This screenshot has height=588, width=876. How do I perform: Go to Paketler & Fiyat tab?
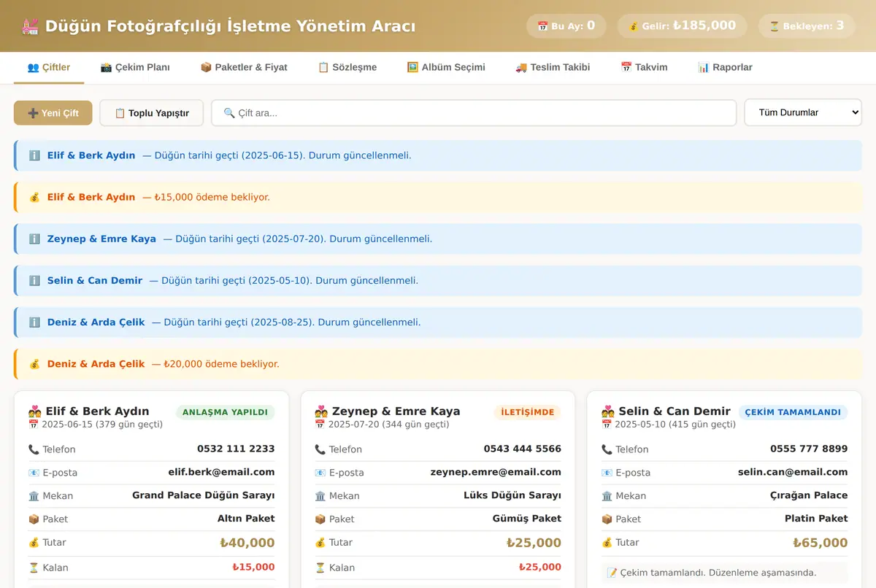click(x=244, y=67)
